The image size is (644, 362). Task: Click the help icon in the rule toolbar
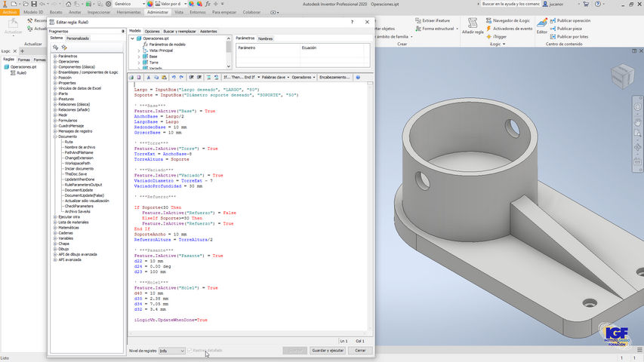(x=357, y=77)
